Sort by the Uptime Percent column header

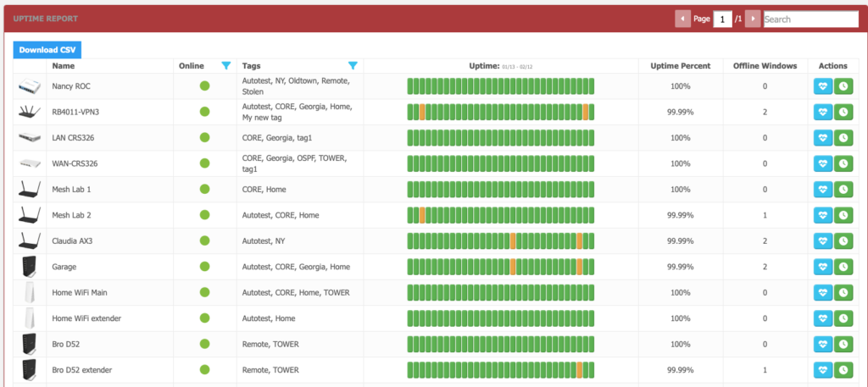pyautogui.click(x=680, y=66)
